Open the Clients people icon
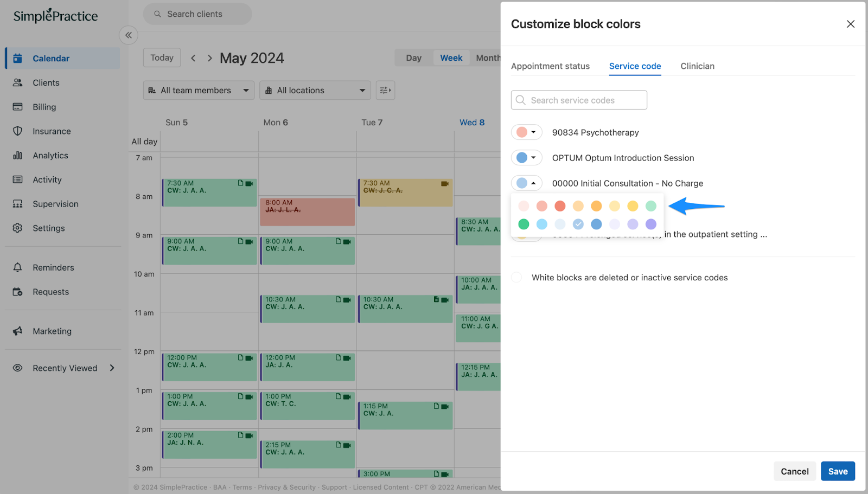This screenshot has height=494, width=868. pos(17,82)
